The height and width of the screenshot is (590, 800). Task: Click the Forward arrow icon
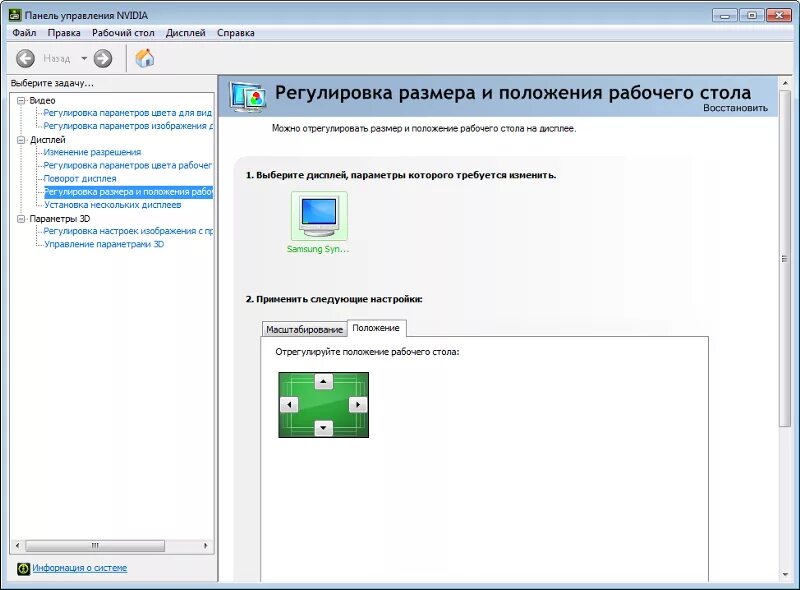click(103, 59)
